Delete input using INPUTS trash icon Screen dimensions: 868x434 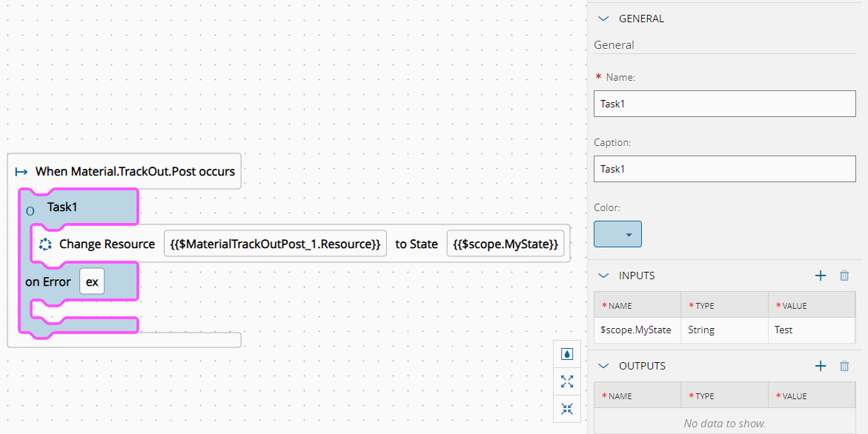pyautogui.click(x=844, y=276)
